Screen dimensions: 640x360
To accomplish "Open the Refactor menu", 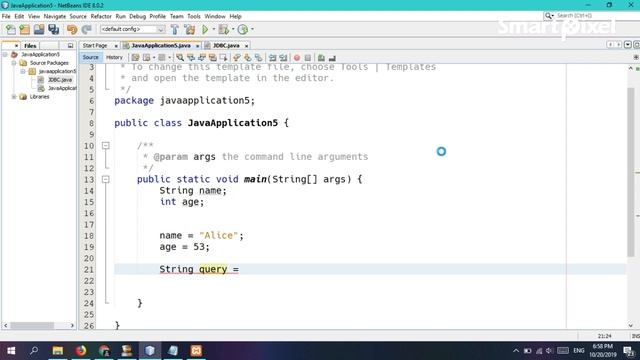I will point(101,16).
